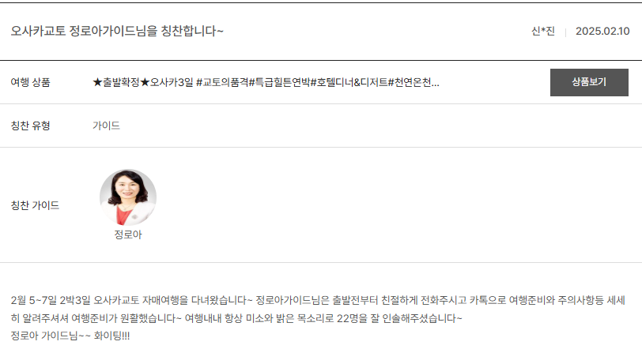Click the 칭찬 유형 row label
642x364 pixels.
pos(30,126)
